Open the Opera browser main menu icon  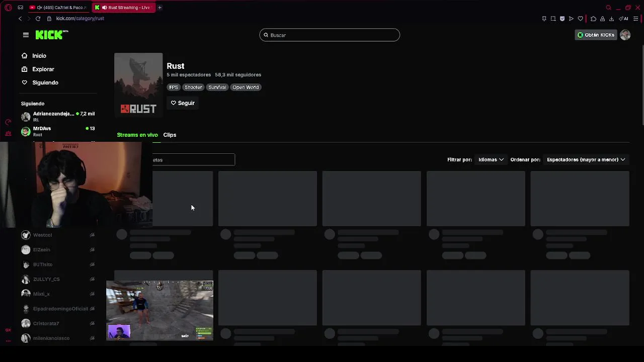coord(8,8)
